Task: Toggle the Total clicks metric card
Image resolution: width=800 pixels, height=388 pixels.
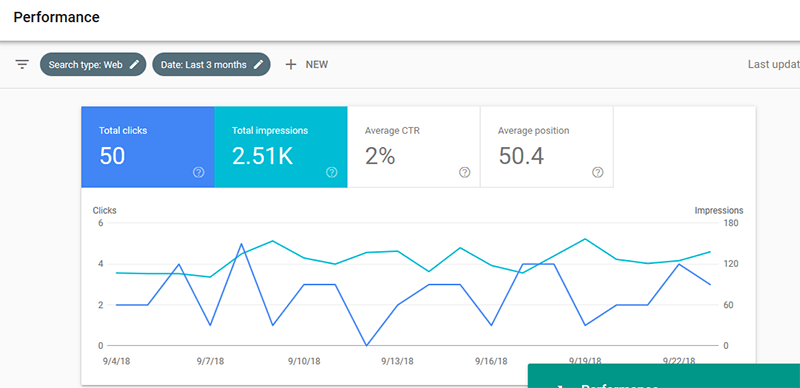Action: point(148,147)
